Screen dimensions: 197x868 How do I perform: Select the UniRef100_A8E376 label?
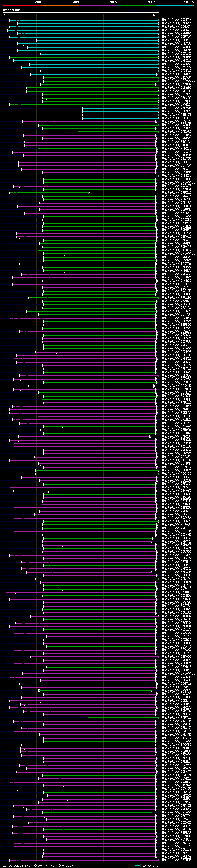[x=177, y=118]
